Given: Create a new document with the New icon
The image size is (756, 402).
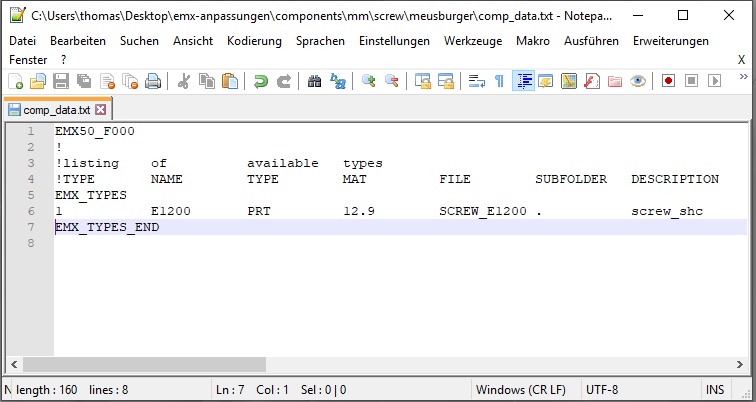Looking at the screenshot, I should pyautogui.click(x=15, y=81).
